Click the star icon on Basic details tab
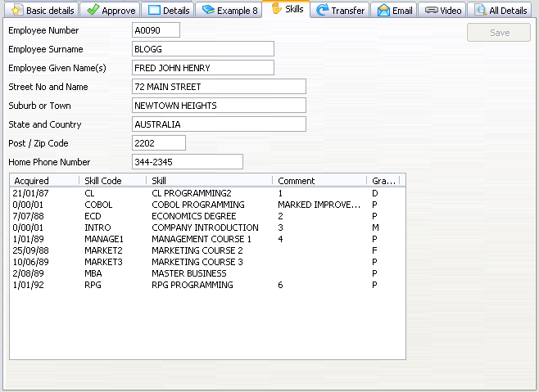The image size is (539, 392). click(x=16, y=11)
